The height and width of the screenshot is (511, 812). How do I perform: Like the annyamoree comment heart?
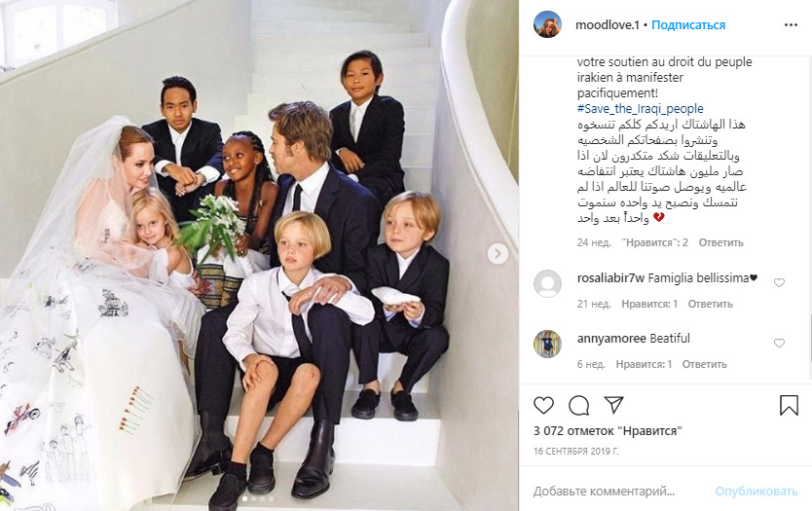pyautogui.click(x=779, y=343)
